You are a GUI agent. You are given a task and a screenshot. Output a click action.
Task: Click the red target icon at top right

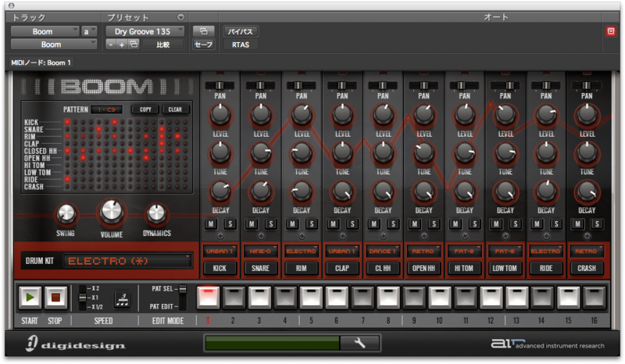[x=611, y=31]
